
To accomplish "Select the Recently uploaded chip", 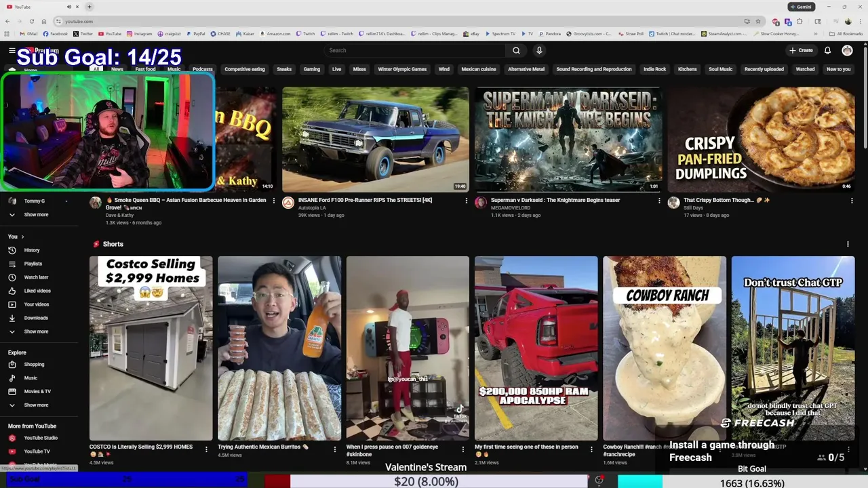I will click(x=764, y=69).
